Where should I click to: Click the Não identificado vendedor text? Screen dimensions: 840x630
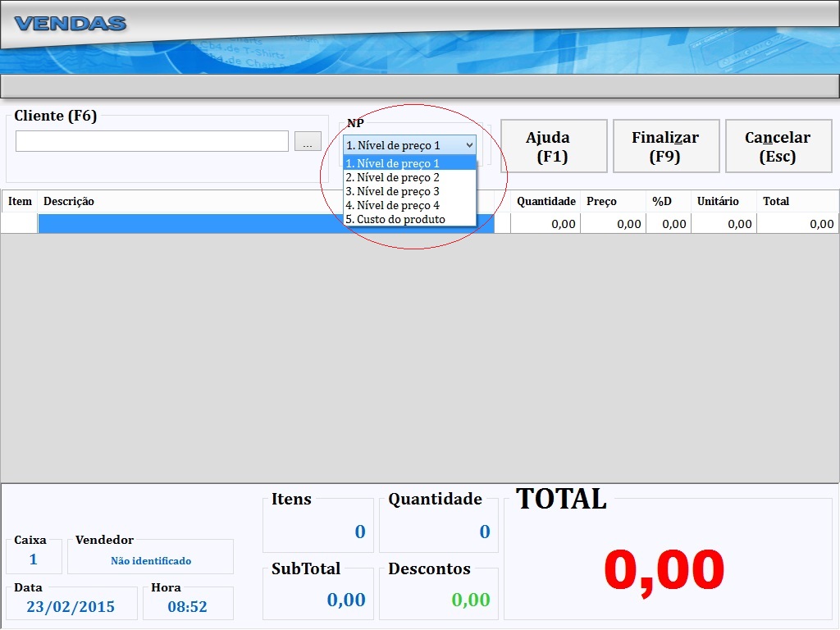[151, 561]
